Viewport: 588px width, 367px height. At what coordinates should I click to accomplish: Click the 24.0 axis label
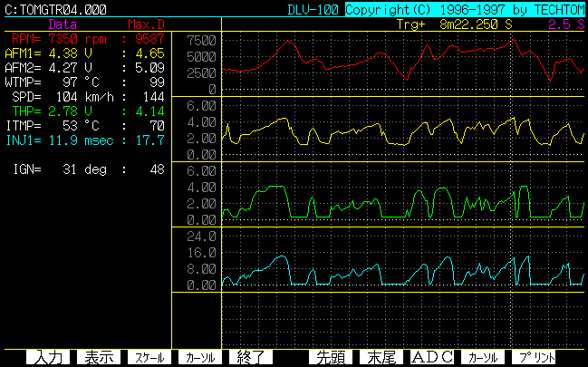[201, 236]
